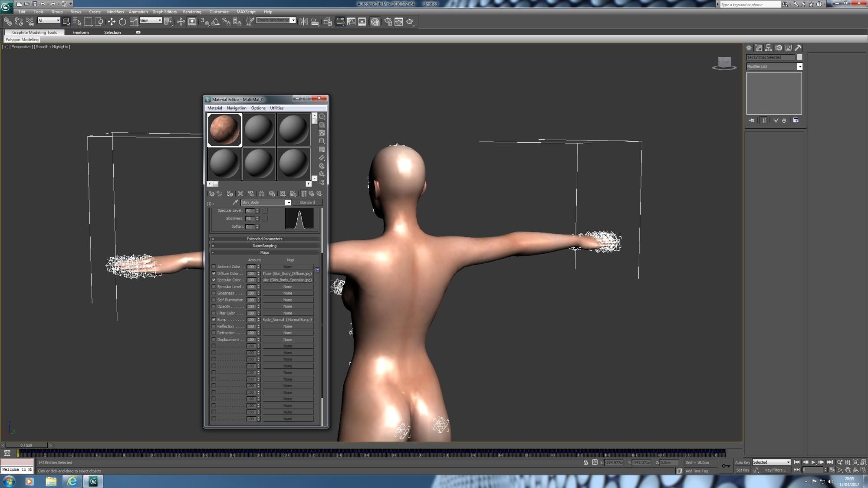
Task: Open Render Setup dialog
Action: point(388,21)
